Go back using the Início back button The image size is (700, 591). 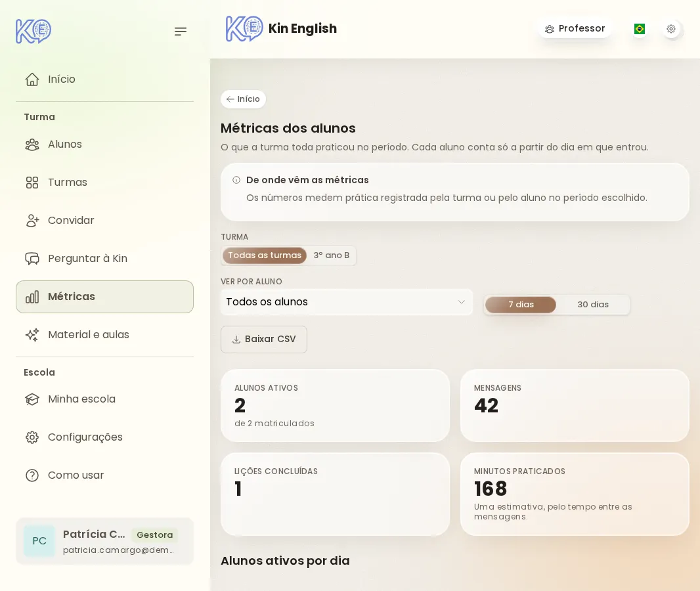(x=244, y=99)
